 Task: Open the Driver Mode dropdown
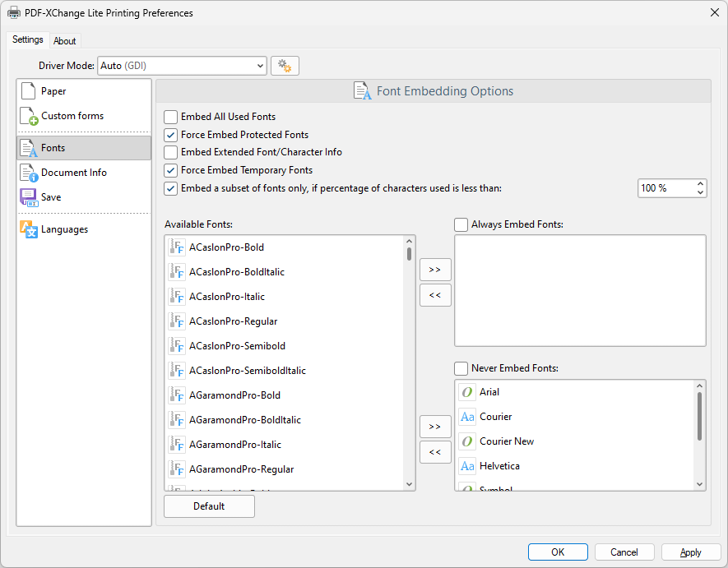pyautogui.click(x=182, y=66)
